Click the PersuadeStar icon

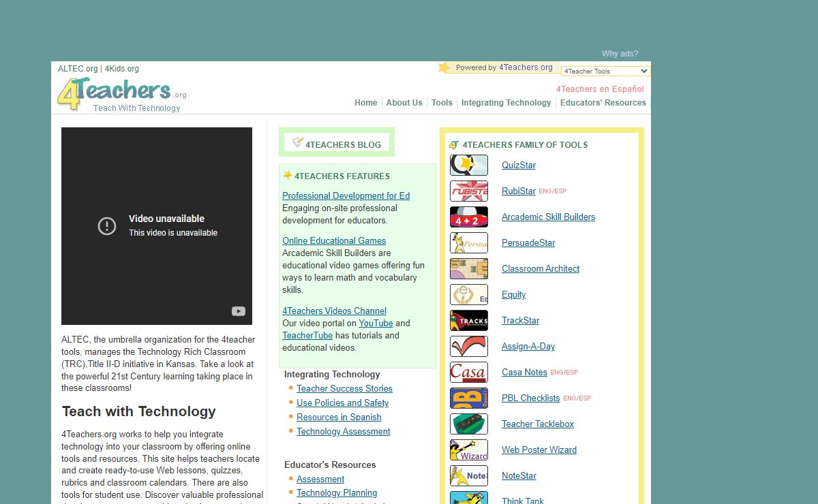click(469, 242)
